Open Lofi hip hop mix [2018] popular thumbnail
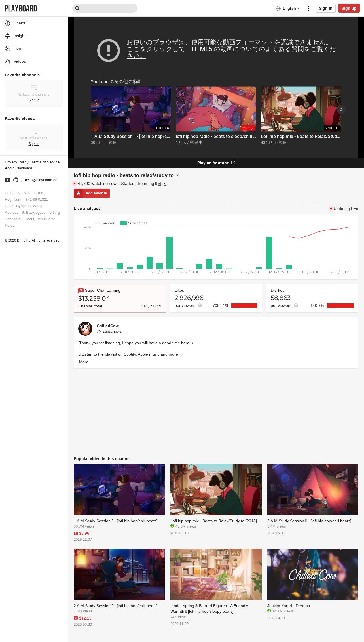This screenshot has height=642, width=364. tap(216, 489)
